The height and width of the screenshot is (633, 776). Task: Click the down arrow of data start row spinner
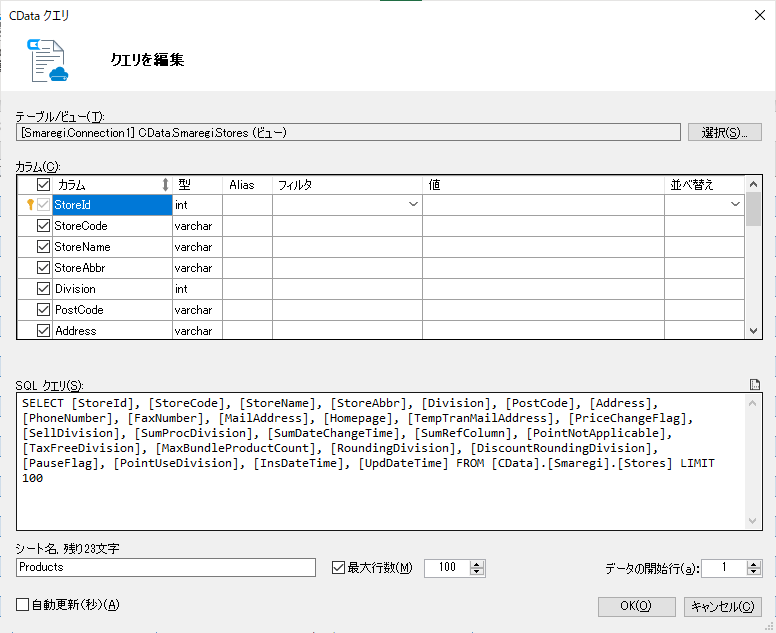pyautogui.click(x=754, y=572)
